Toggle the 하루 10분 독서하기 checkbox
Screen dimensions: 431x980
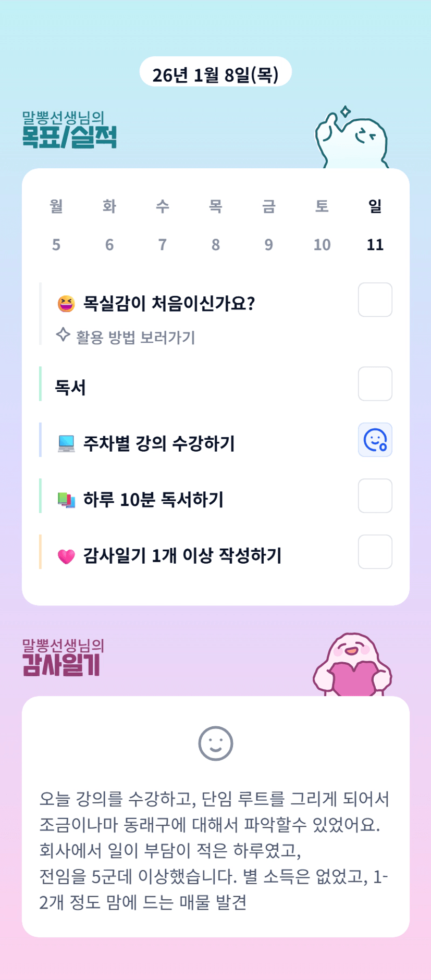tap(375, 496)
